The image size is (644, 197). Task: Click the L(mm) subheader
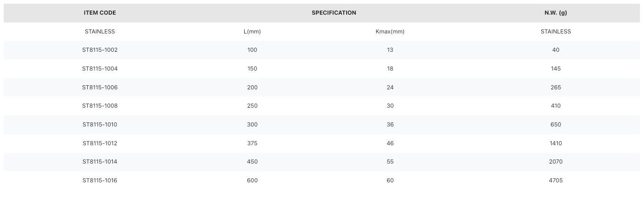click(x=252, y=32)
